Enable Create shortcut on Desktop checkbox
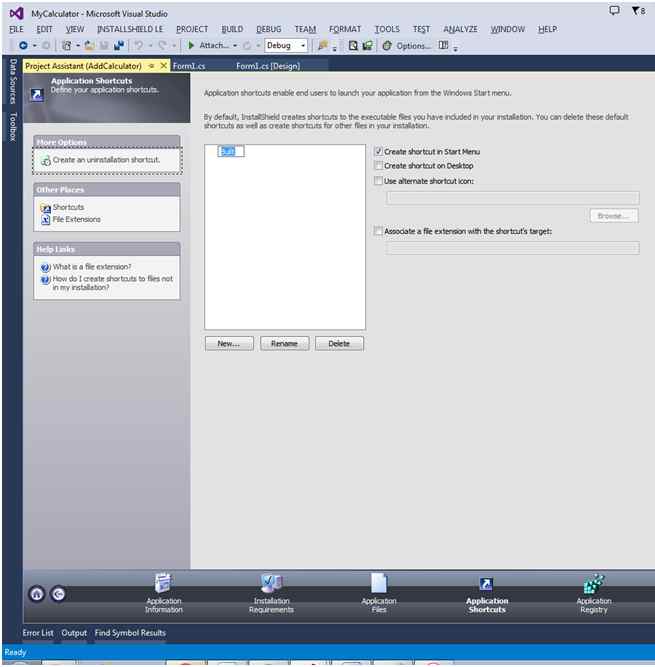This screenshot has height=667, width=655. (x=379, y=165)
